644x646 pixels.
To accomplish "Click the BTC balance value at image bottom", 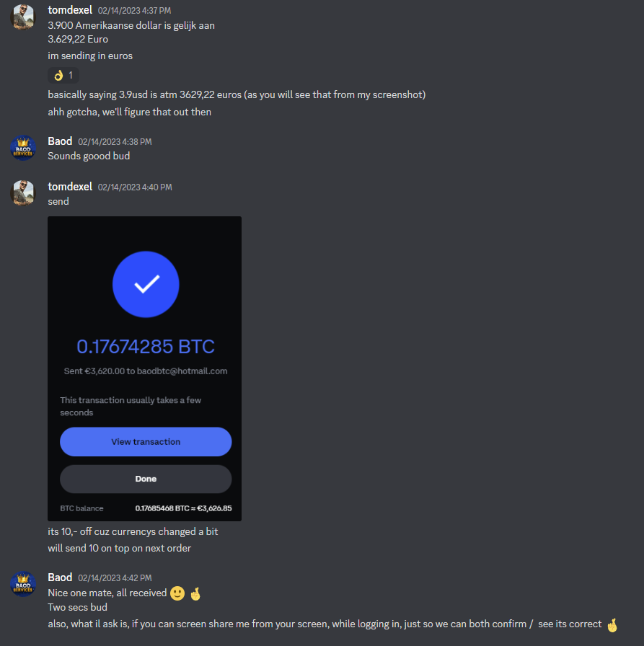I will pos(183,508).
